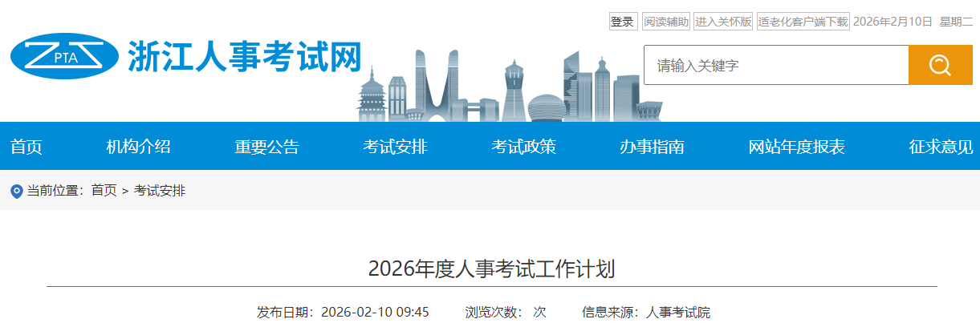Switch to 进入关怀版 care mode
Image resolution: width=980 pixels, height=323 pixels.
tap(723, 22)
